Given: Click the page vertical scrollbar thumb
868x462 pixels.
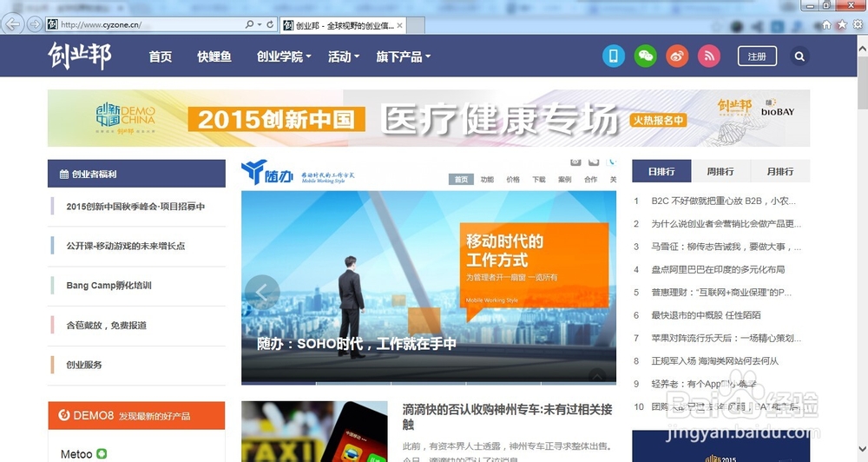Looking at the screenshot, I should (x=863, y=82).
